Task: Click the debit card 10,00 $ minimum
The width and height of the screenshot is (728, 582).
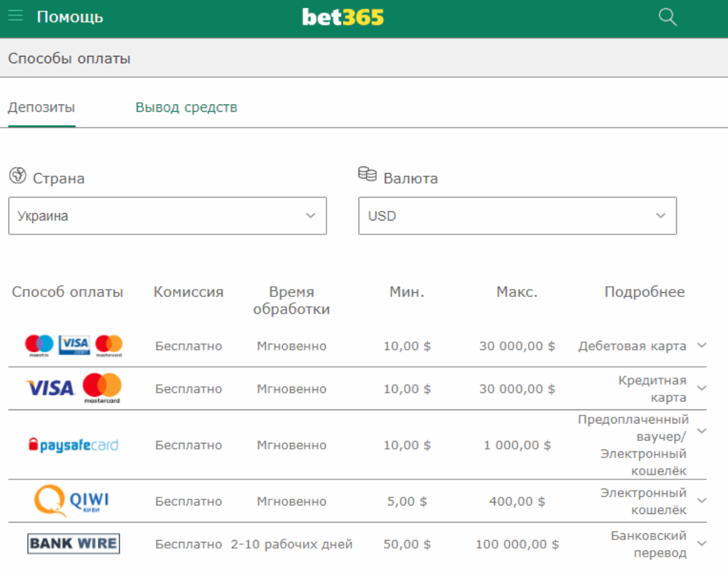Action: coord(407,346)
